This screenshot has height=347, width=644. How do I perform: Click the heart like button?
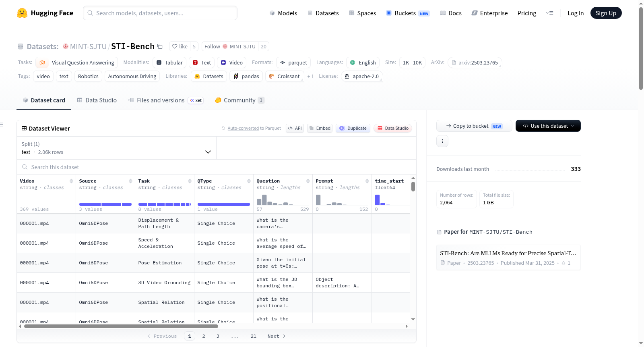pyautogui.click(x=180, y=46)
